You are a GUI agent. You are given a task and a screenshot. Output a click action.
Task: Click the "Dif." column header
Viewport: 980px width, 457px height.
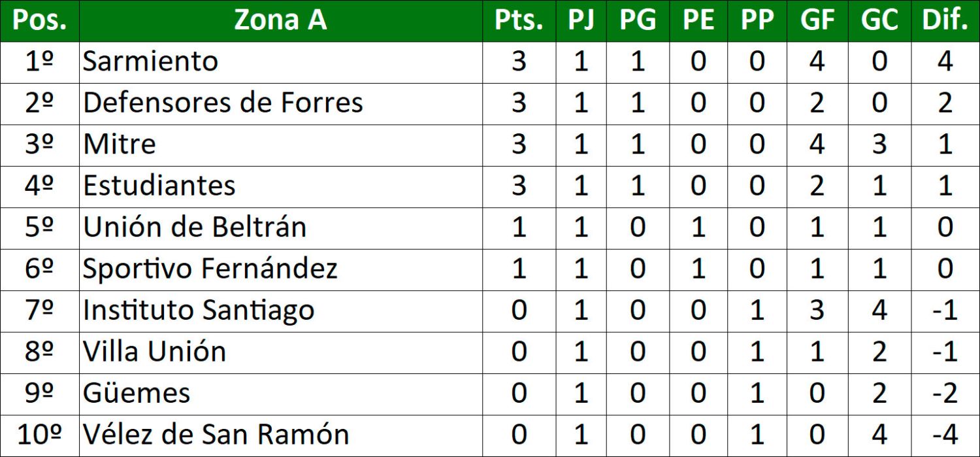coord(945,21)
